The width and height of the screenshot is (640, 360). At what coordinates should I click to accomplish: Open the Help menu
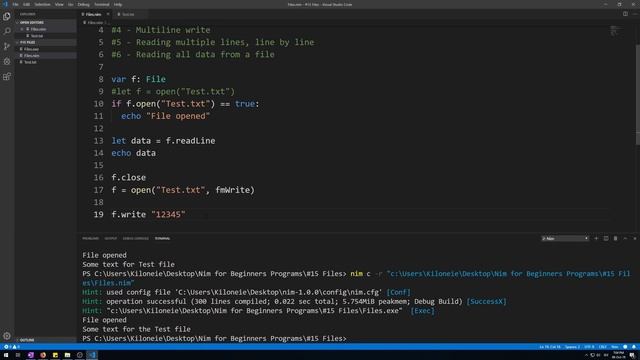coord(118,4)
